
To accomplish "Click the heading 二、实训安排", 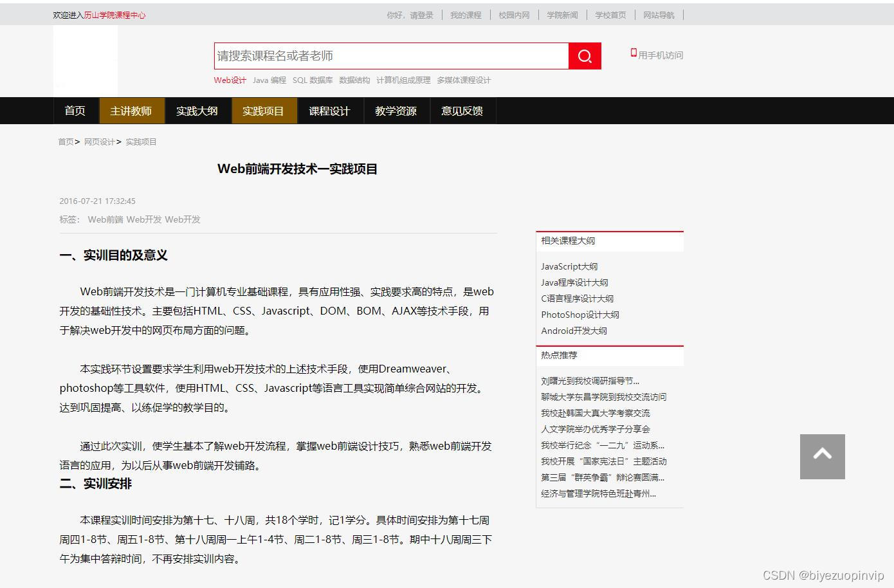I will coord(95,484).
